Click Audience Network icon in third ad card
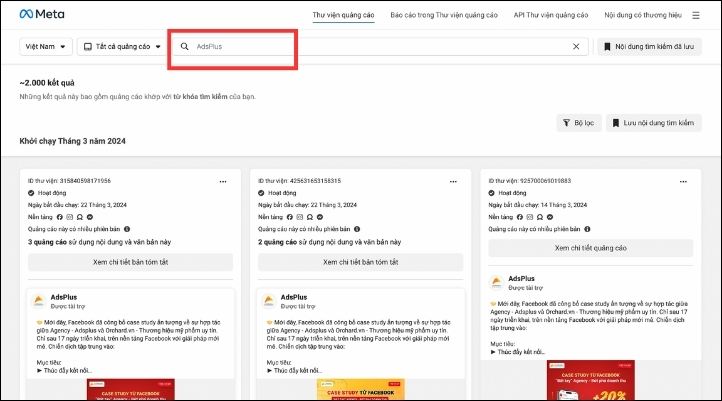Viewport: 722px width, 401px height. 540,217
